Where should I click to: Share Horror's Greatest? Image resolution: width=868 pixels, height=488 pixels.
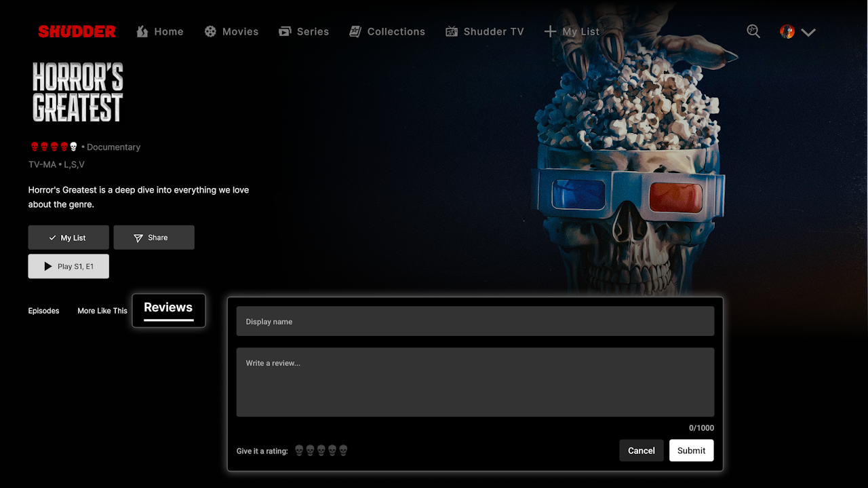(154, 238)
